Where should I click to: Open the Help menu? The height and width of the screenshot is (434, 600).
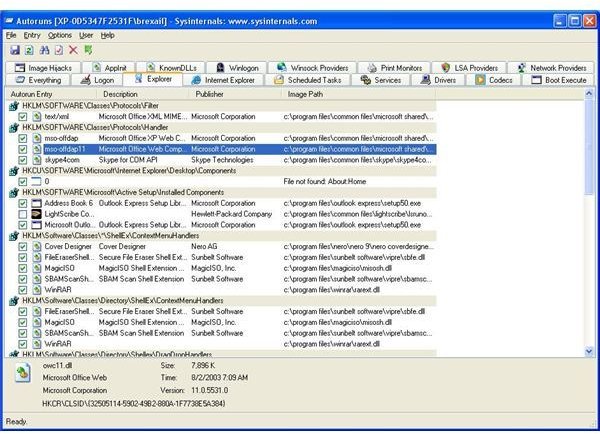point(108,35)
